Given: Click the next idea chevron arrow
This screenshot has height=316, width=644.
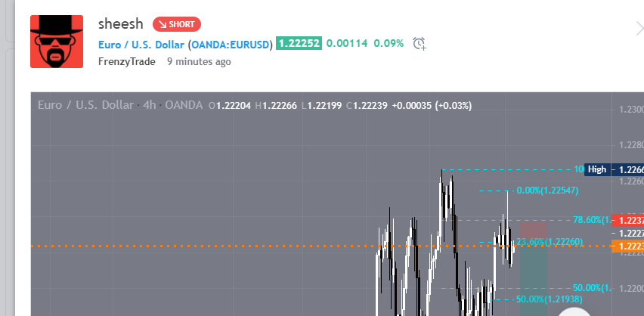Looking at the screenshot, I should 639,29.
